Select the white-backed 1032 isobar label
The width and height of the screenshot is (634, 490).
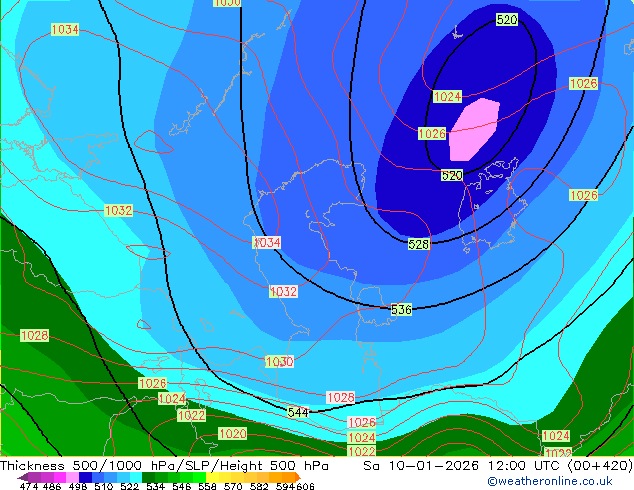[283, 291]
